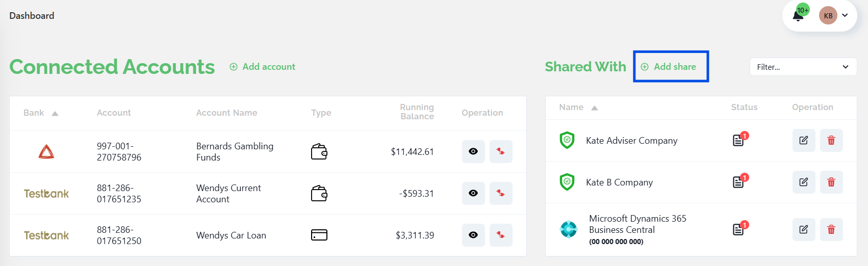Viewport: 868px width, 266px height.
Task: Click the KB user avatar
Action: coord(828,16)
